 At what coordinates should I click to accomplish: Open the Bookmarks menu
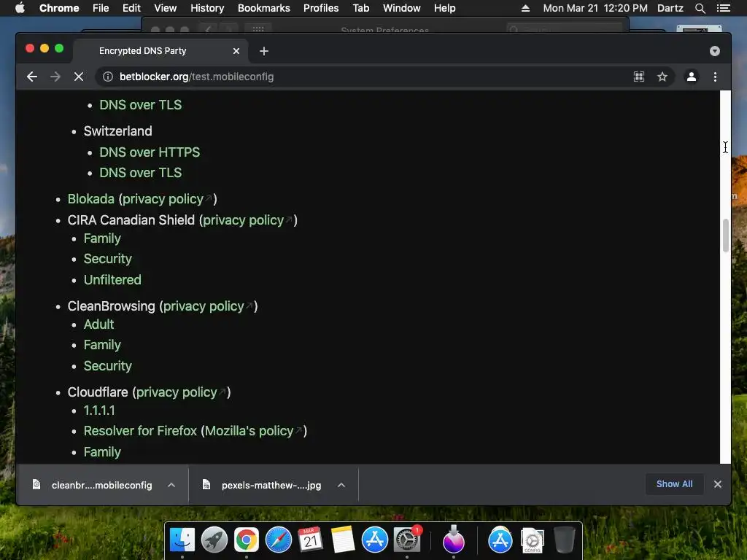point(264,8)
